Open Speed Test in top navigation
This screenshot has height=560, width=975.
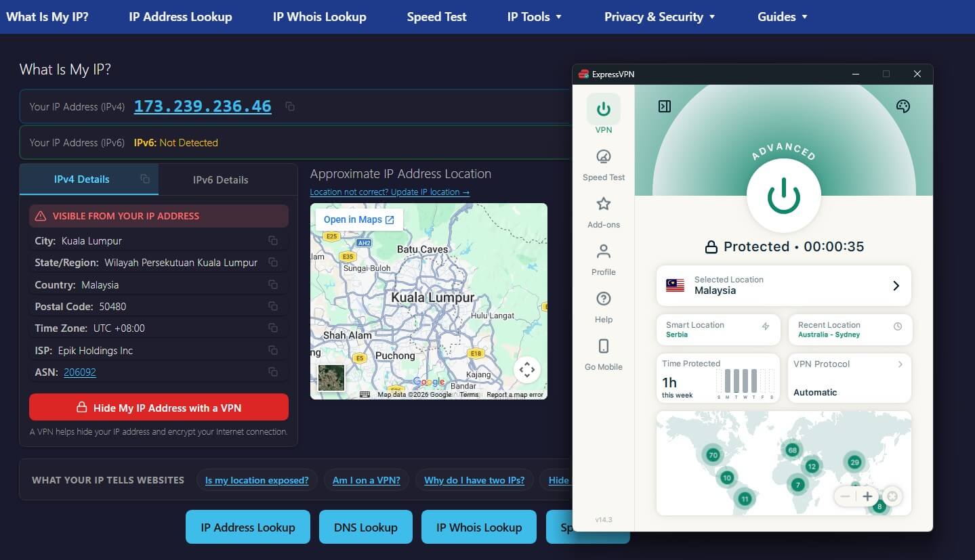tap(436, 17)
